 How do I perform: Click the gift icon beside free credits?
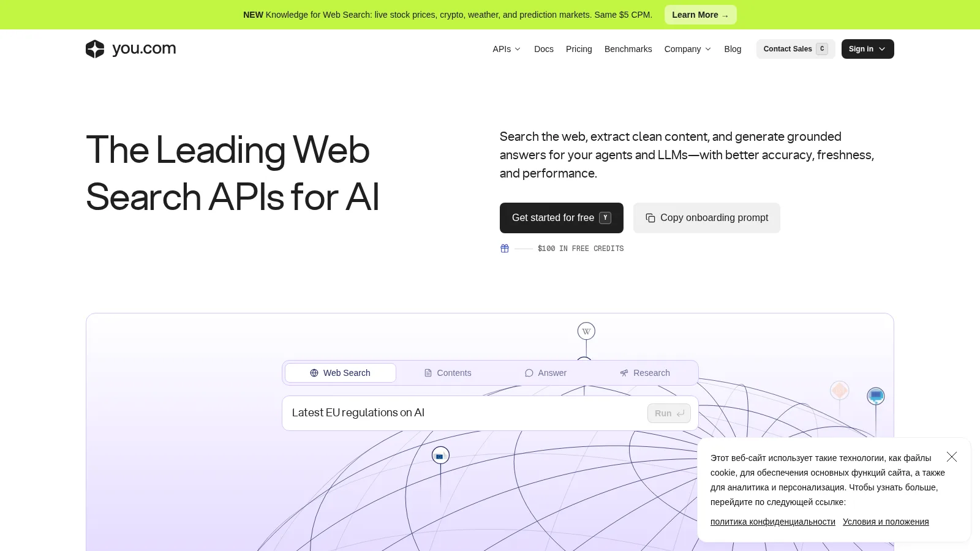point(505,249)
